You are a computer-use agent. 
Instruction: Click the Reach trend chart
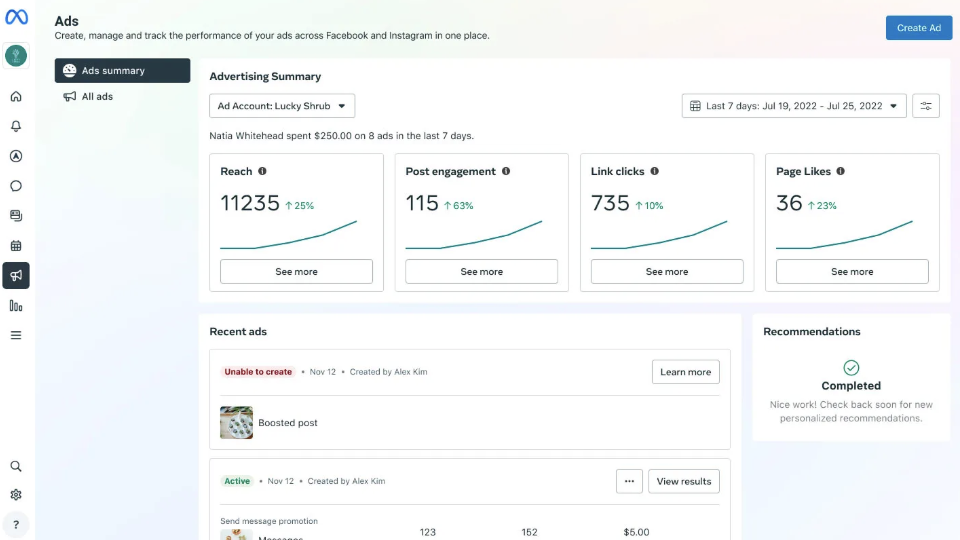[x=288, y=235]
